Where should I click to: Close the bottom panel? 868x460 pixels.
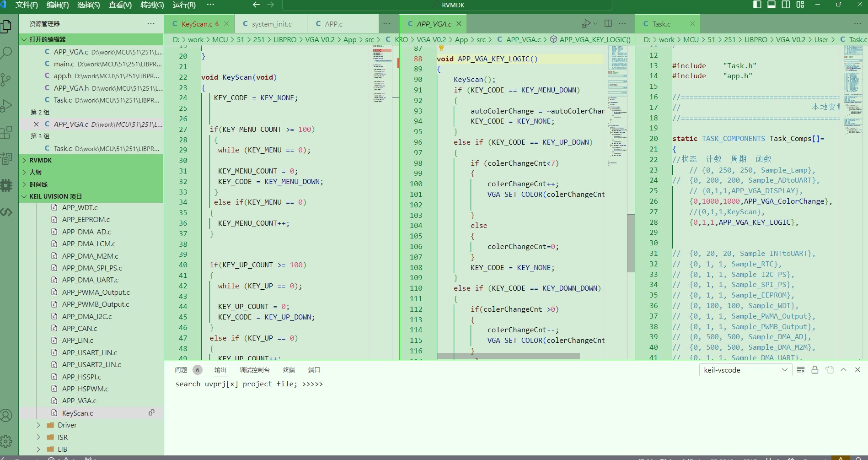point(858,370)
